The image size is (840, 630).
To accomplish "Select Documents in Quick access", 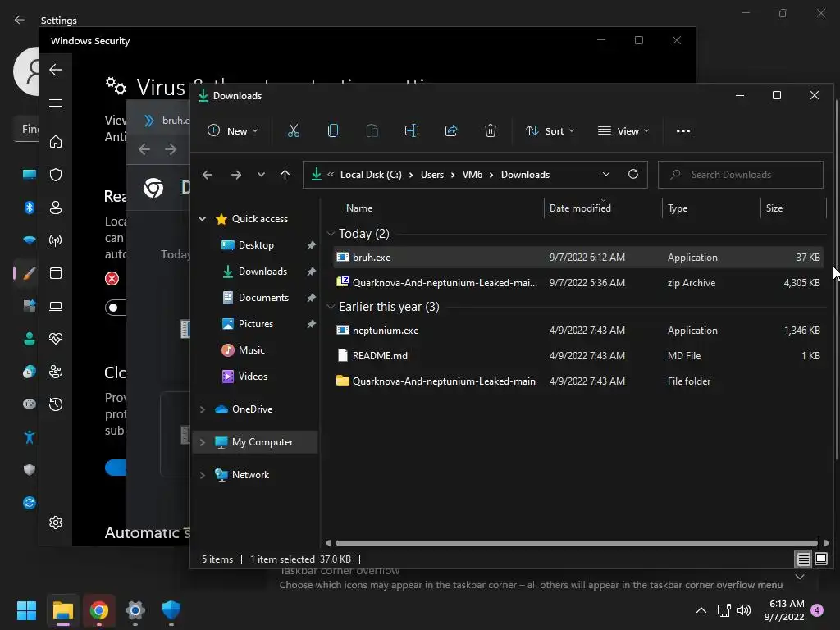I will click(263, 297).
